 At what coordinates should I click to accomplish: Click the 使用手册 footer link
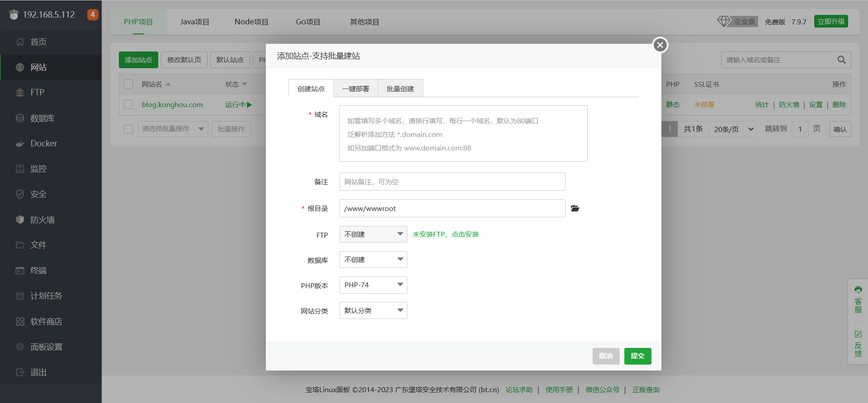coord(559,389)
